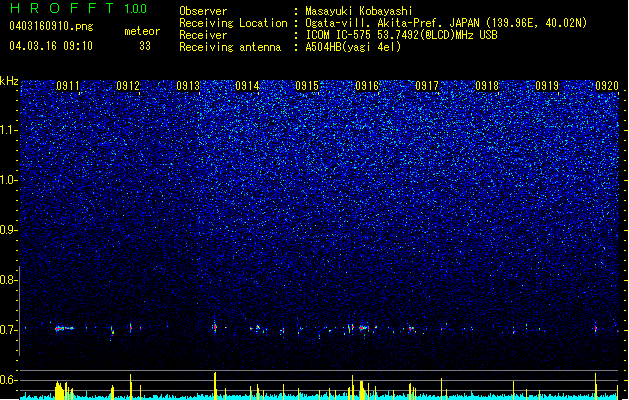
Task: Click the Receiving Location label
Action: (x=233, y=23)
